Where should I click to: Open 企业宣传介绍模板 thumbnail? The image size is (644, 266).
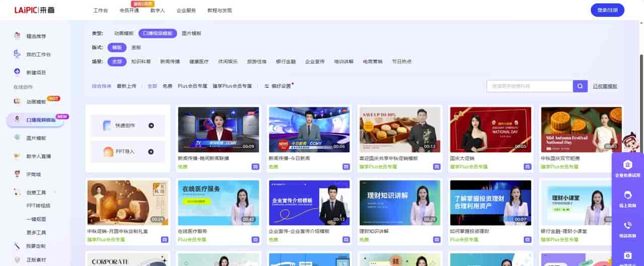pos(309,203)
